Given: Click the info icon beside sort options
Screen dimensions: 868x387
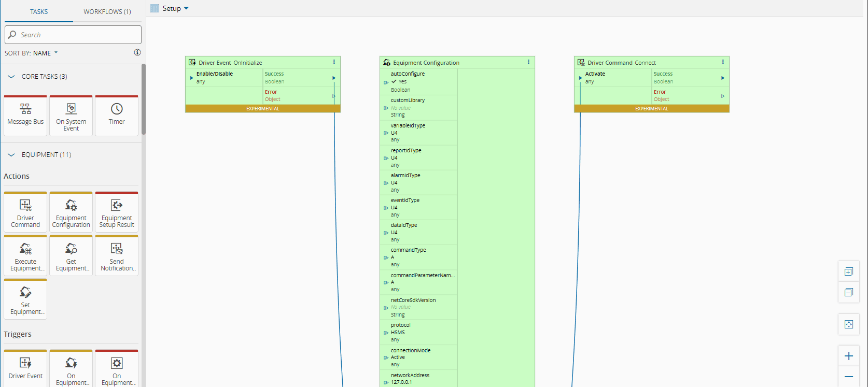Looking at the screenshot, I should point(137,52).
